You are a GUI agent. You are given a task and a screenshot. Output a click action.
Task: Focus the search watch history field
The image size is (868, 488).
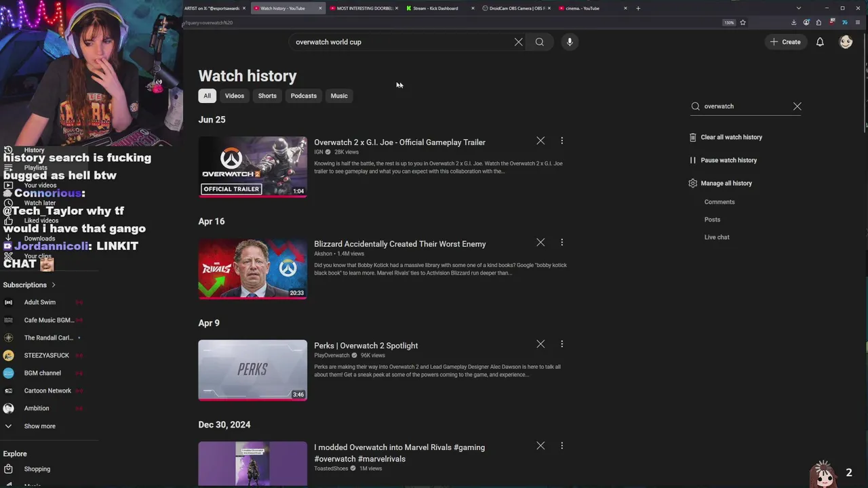746,106
